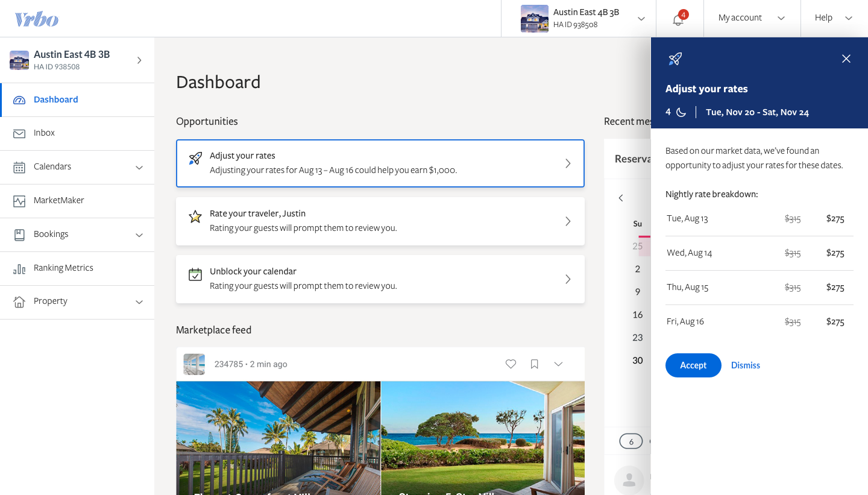Screen dimensions: 868x495
Task: Close the Adjust your rates panel
Action: (x=846, y=58)
